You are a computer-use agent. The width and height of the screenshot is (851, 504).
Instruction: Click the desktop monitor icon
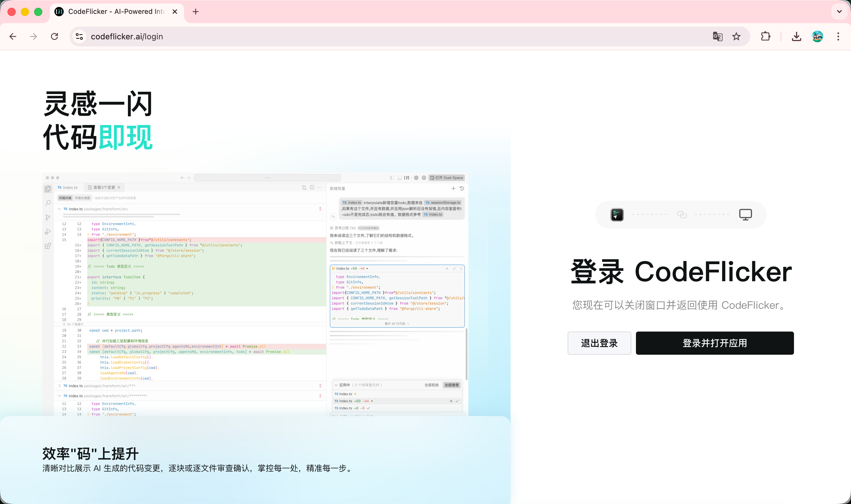click(745, 215)
